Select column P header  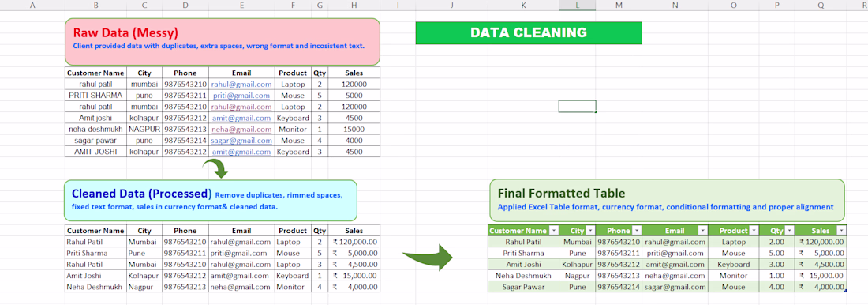[x=777, y=6]
